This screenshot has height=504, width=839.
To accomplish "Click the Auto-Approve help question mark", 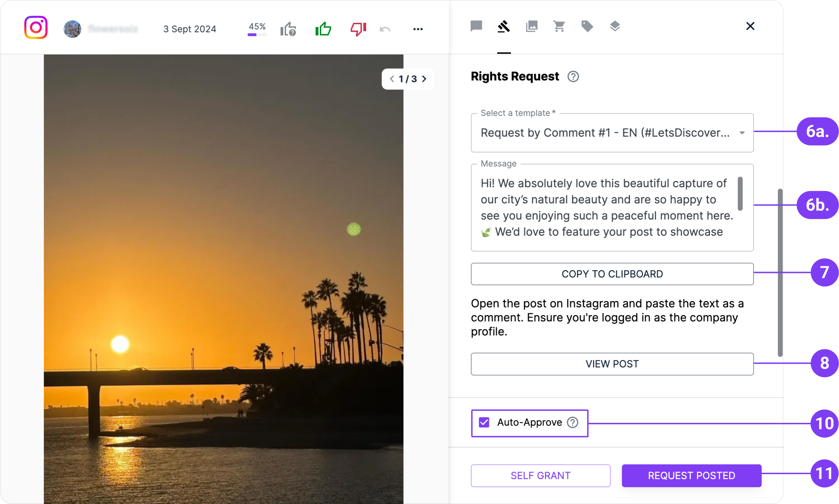I will tap(573, 422).
